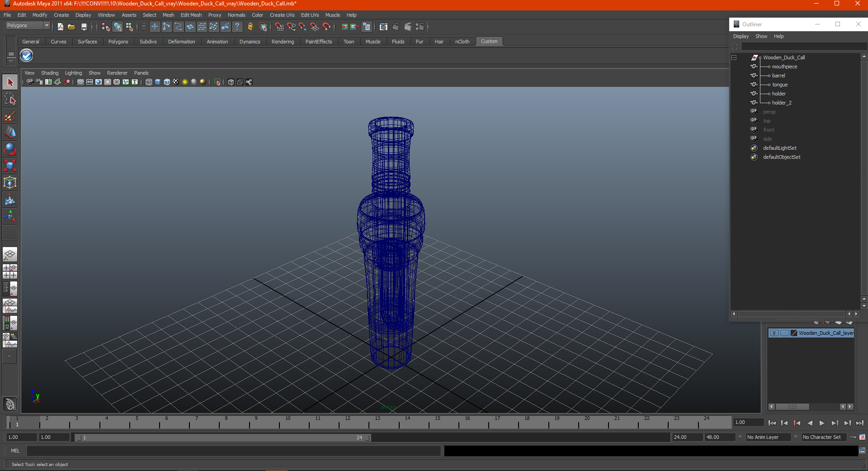Enable Snap to curves magnet icon
The width and height of the screenshot is (868, 471).
[x=291, y=27]
